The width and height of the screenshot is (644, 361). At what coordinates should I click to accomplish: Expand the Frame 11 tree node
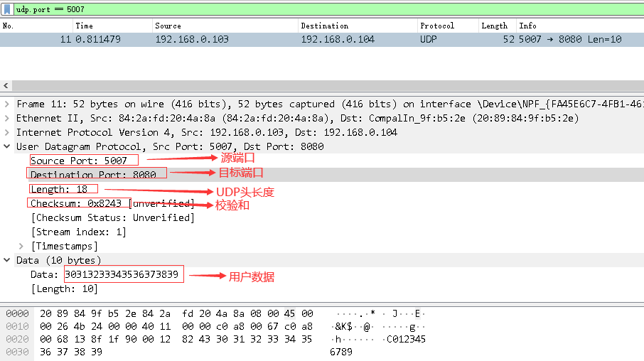(x=7, y=104)
